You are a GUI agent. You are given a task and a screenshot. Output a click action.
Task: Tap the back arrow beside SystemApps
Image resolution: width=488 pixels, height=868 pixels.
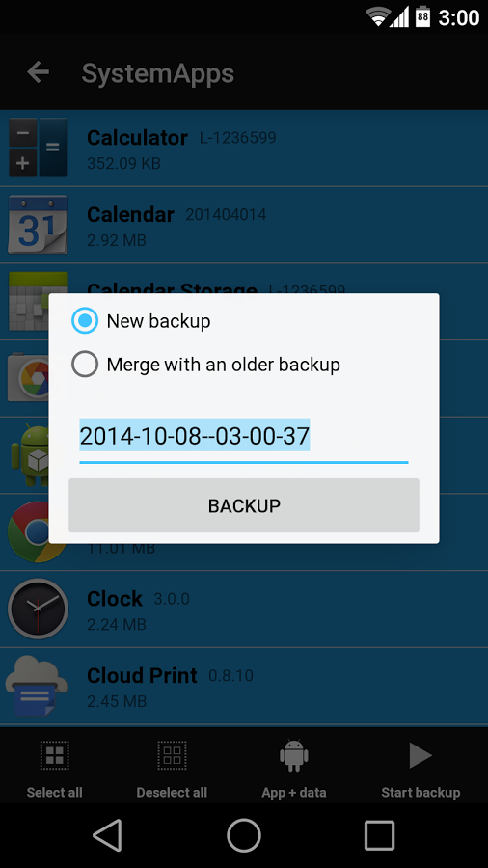click(39, 72)
